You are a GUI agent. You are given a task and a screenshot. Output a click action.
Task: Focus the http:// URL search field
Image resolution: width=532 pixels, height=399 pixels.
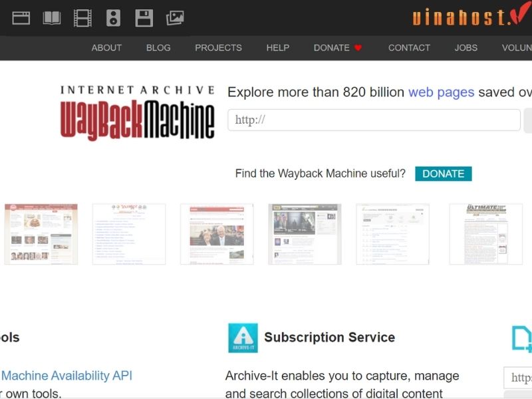tap(374, 120)
